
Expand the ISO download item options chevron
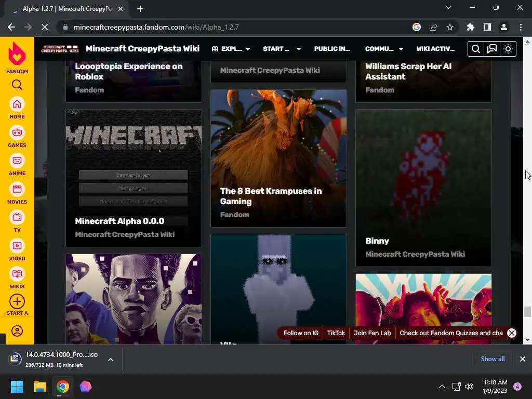click(111, 360)
